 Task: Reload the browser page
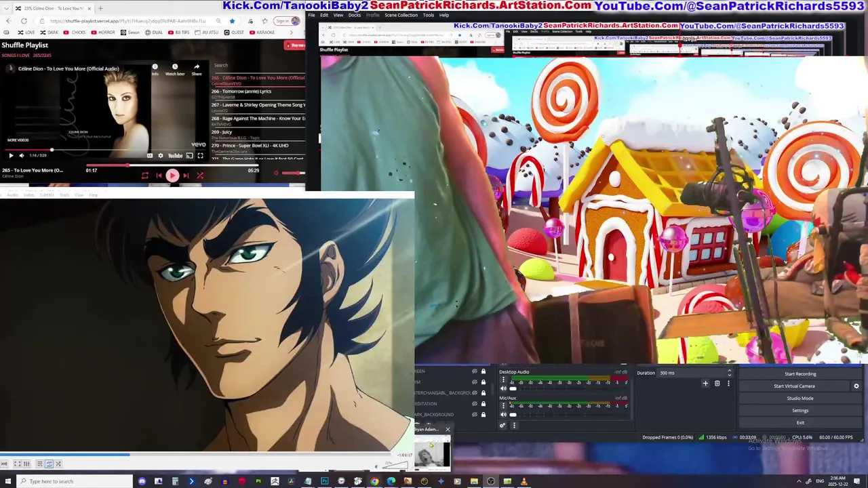coord(24,21)
